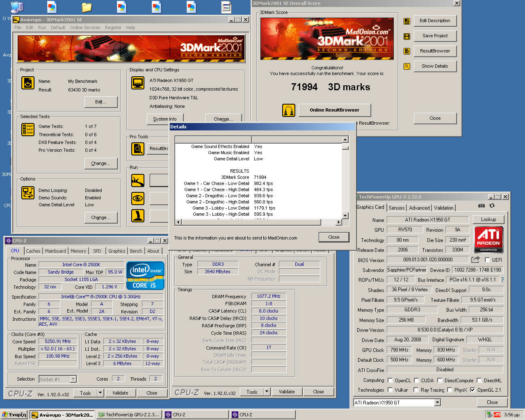The image size is (525, 420).
Task: Click the ATI tray icon in the taskbar
Action: 497,415
